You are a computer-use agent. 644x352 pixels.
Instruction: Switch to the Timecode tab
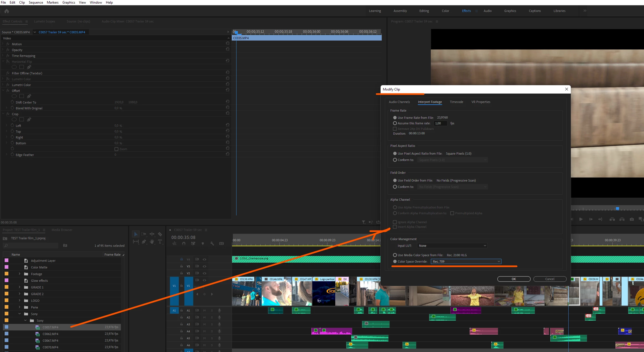456,102
